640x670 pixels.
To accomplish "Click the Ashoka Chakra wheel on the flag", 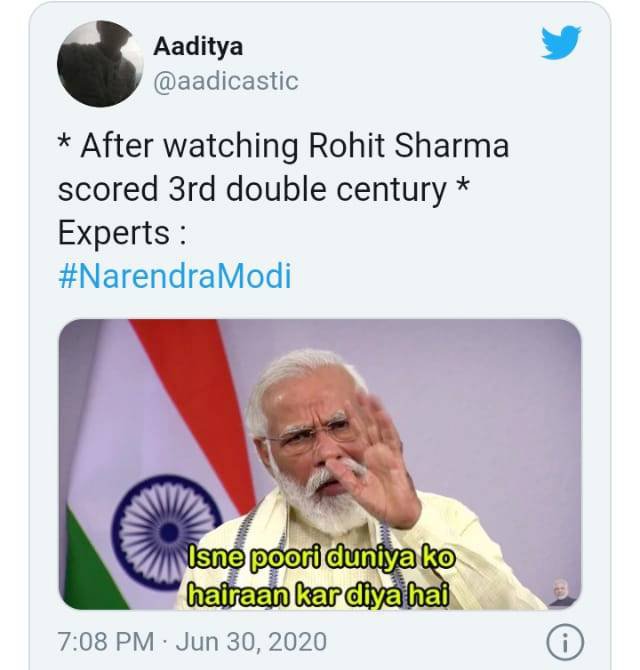I will click(167, 532).
